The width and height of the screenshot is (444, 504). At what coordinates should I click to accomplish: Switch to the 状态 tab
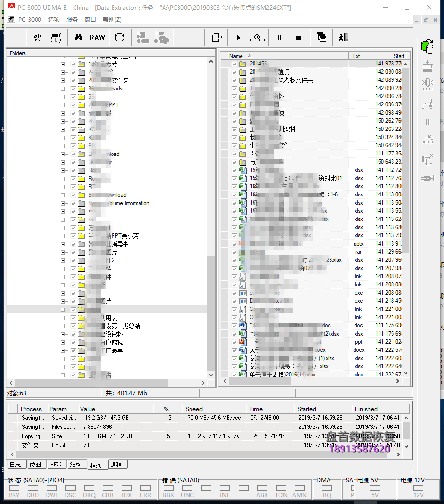coord(96,465)
